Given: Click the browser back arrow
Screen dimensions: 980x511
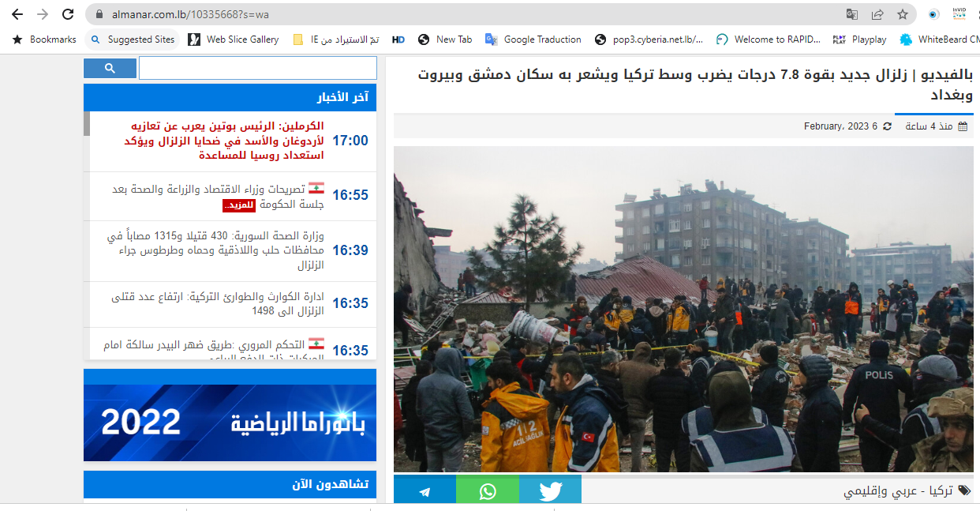Looking at the screenshot, I should 17,14.
